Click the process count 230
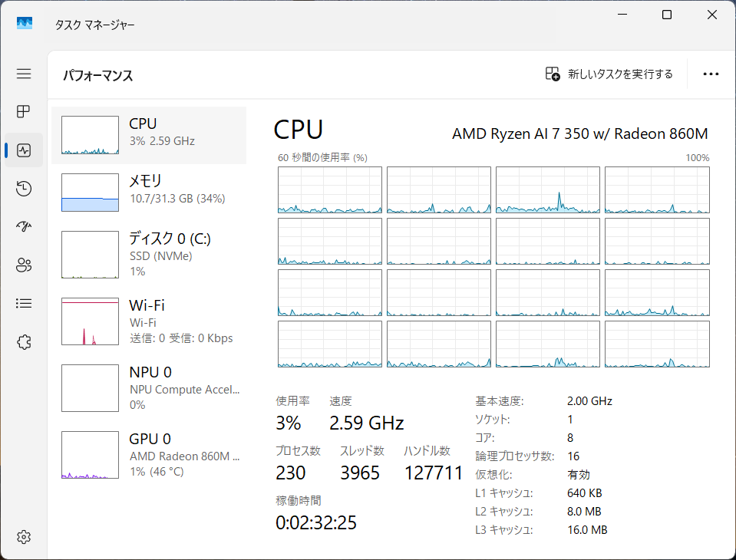 (x=291, y=473)
